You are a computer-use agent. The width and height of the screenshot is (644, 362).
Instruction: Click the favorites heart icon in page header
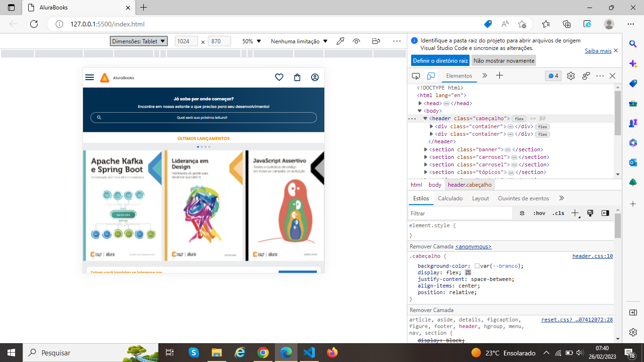click(279, 77)
